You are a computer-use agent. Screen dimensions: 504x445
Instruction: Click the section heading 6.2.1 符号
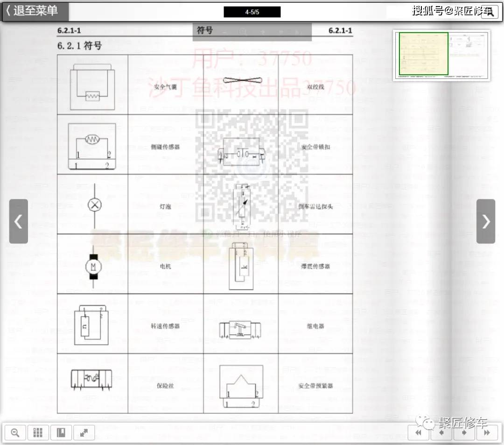coord(79,46)
